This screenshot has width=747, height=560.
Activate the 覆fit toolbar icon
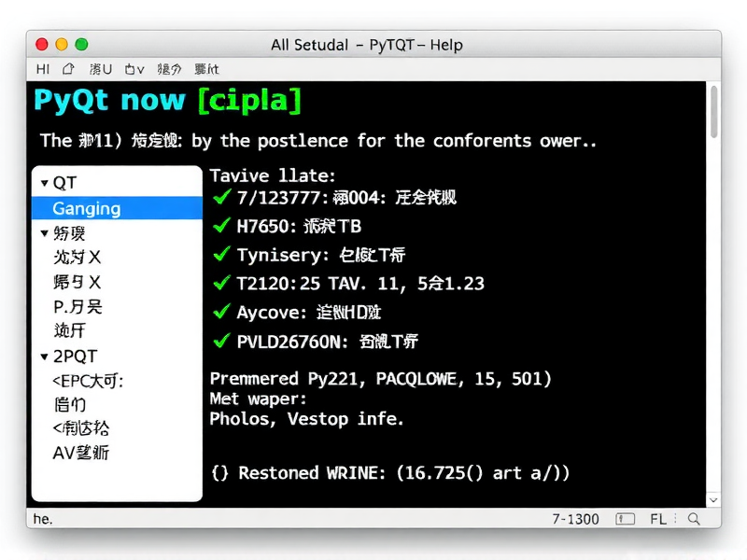[207, 67]
